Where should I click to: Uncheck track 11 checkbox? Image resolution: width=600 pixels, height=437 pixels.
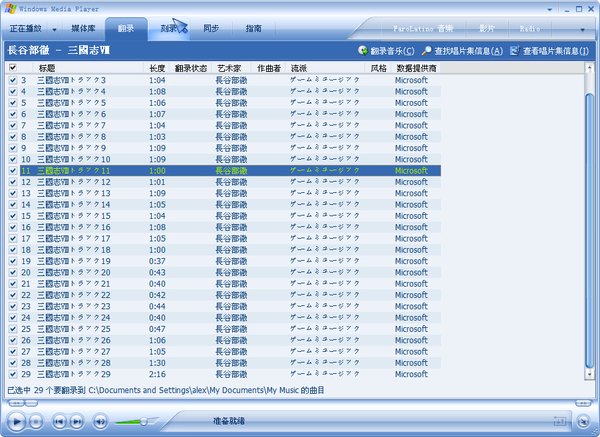(12, 170)
